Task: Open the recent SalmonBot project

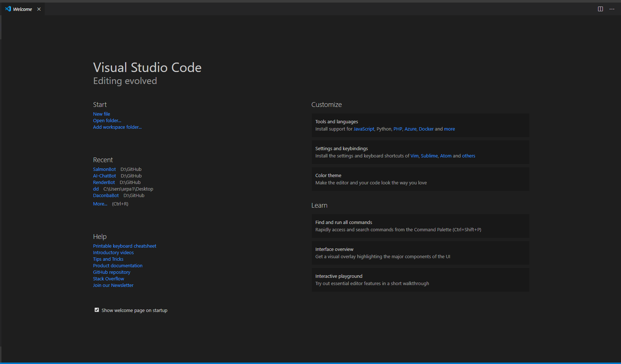Action: pyautogui.click(x=104, y=169)
